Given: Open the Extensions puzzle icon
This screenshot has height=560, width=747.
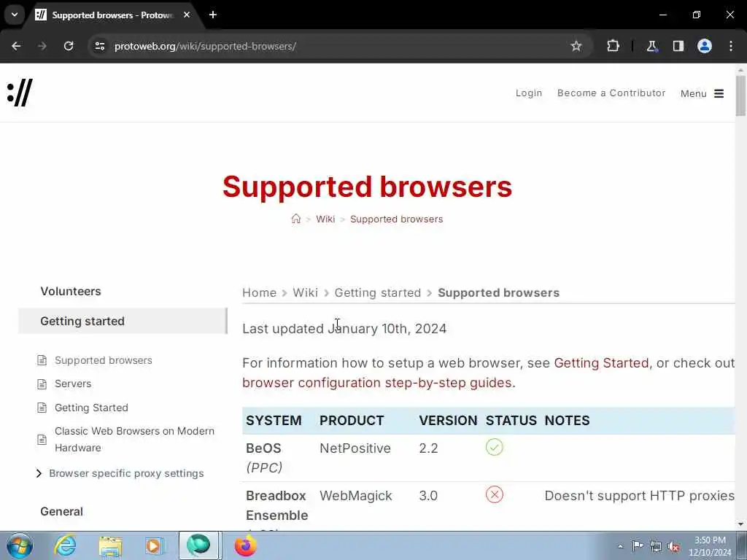Looking at the screenshot, I should (613, 46).
